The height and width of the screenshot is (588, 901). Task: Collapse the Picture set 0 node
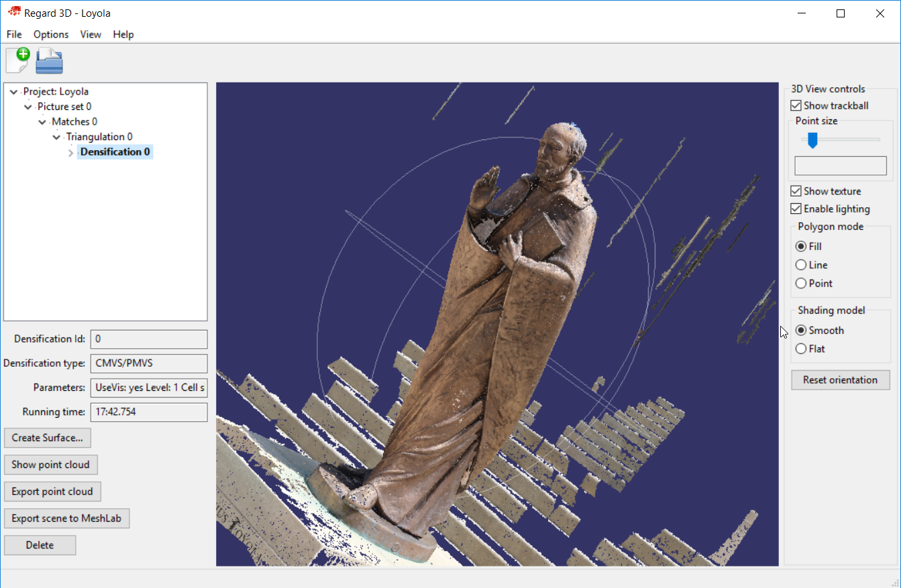click(x=28, y=107)
